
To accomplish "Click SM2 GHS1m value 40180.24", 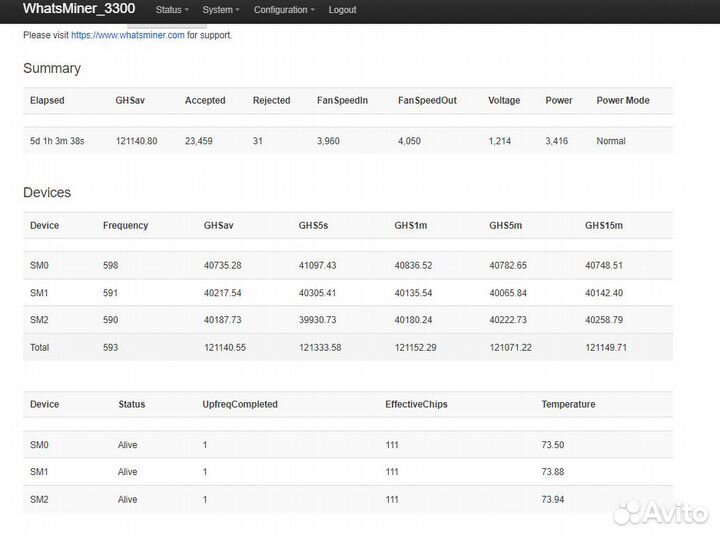I will tap(413, 320).
